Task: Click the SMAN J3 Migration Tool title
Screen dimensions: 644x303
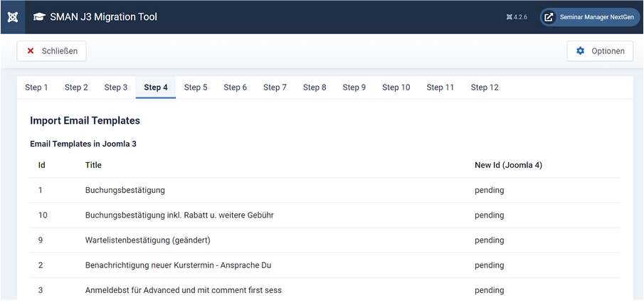Action: (104, 17)
